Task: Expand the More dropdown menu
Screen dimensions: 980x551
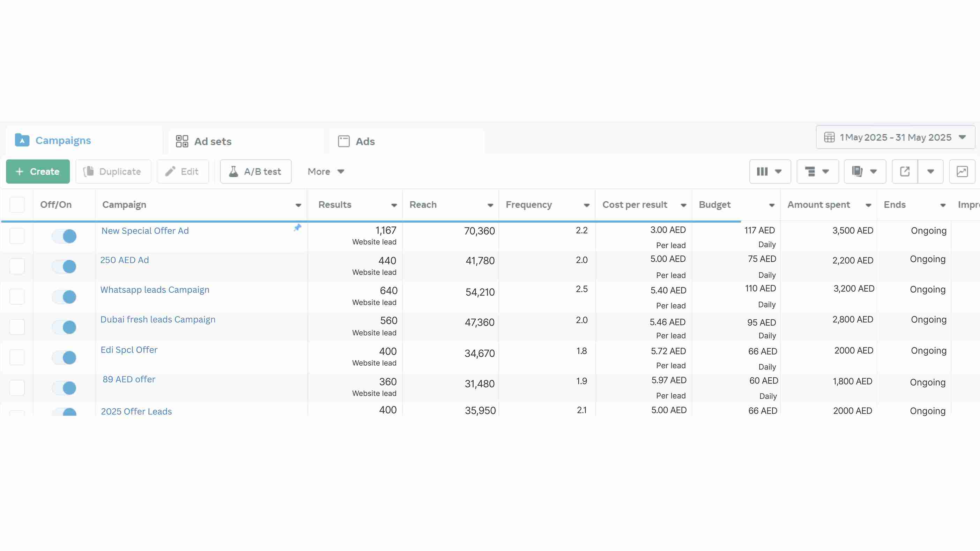Action: [x=326, y=171]
